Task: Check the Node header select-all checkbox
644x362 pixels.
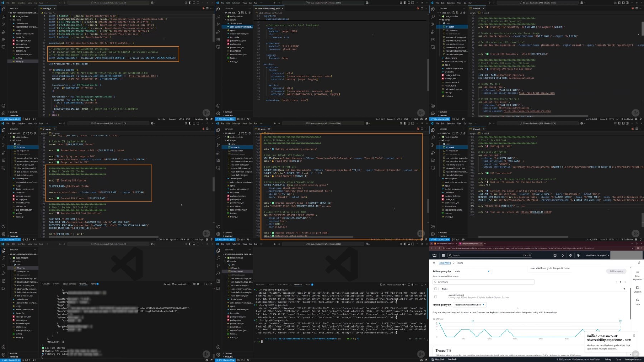Action: (435, 289)
